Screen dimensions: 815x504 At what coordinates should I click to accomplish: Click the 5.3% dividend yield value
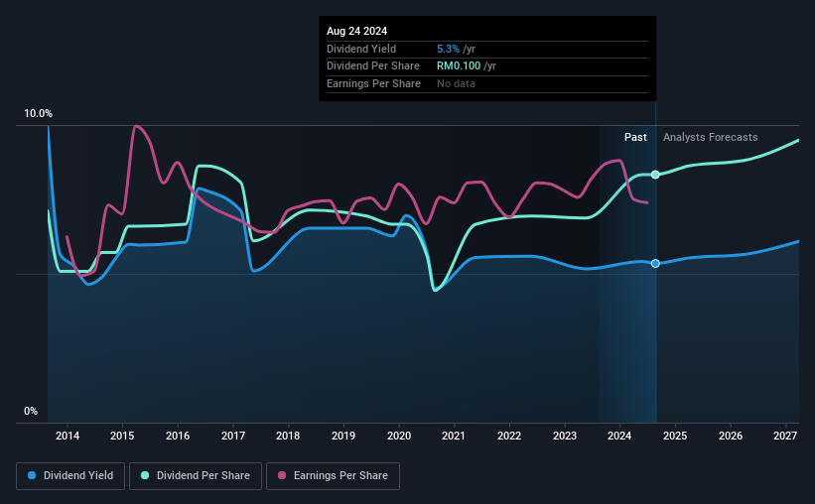click(448, 49)
